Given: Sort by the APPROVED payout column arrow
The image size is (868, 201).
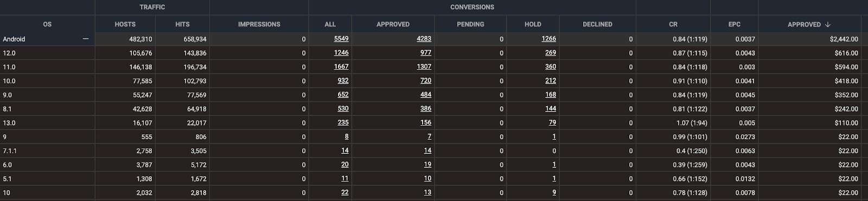Looking at the screenshot, I should click(828, 24).
